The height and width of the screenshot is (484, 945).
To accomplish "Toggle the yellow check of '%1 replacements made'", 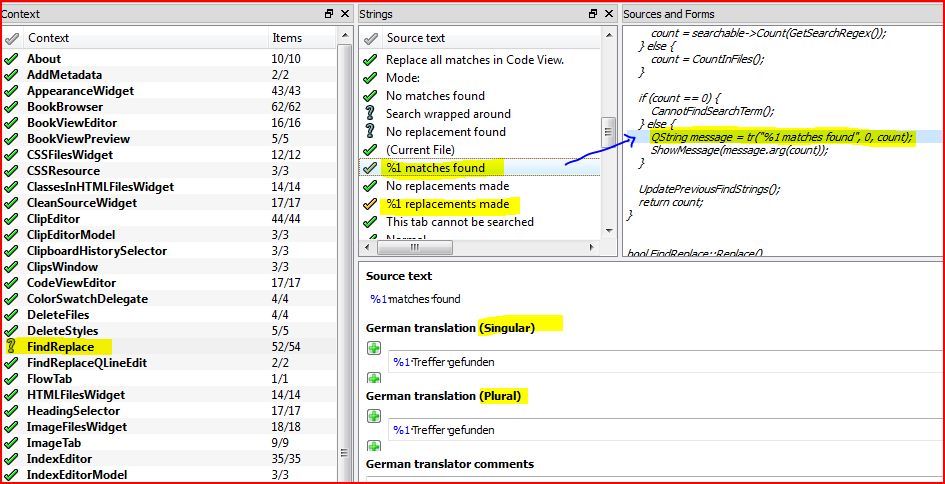I will point(370,204).
